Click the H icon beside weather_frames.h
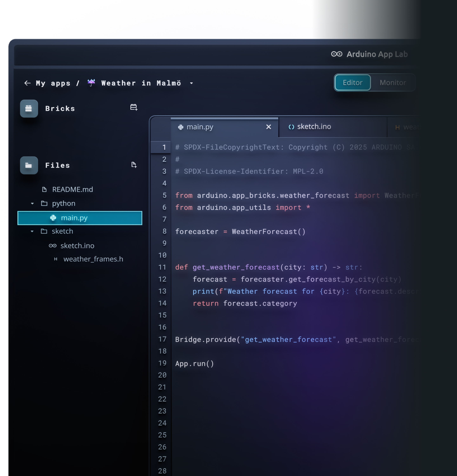 click(56, 259)
